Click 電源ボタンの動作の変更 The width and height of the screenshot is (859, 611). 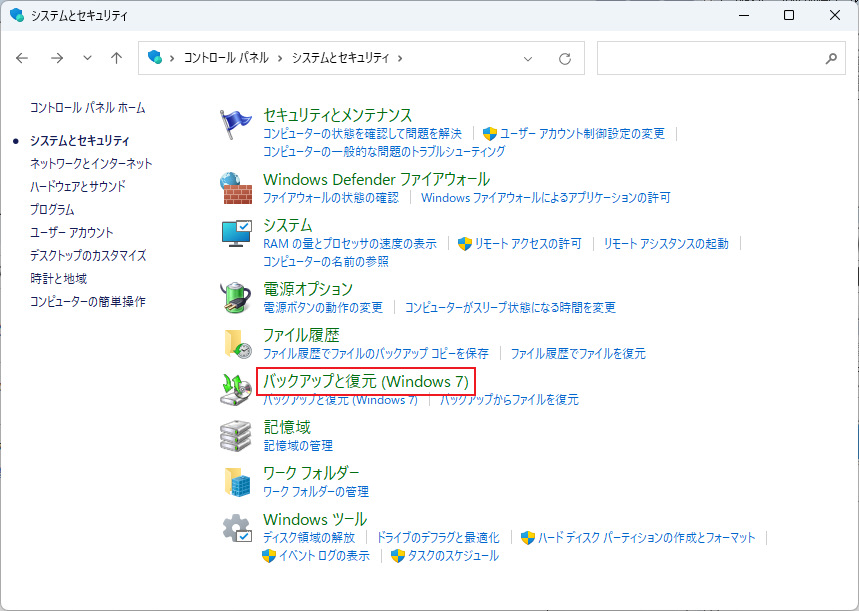point(323,307)
